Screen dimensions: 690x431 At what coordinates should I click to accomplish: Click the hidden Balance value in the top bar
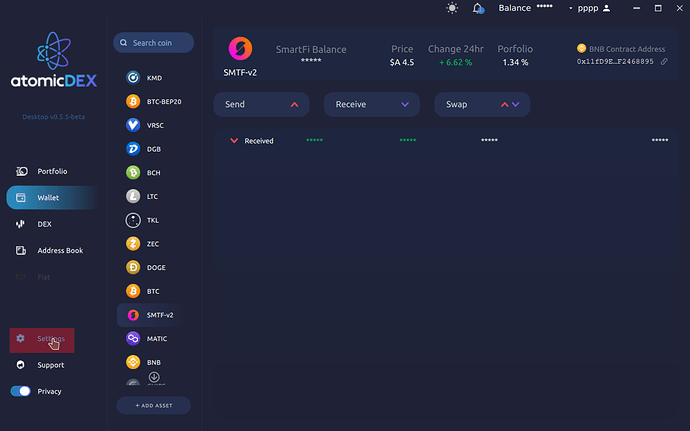pyautogui.click(x=544, y=7)
